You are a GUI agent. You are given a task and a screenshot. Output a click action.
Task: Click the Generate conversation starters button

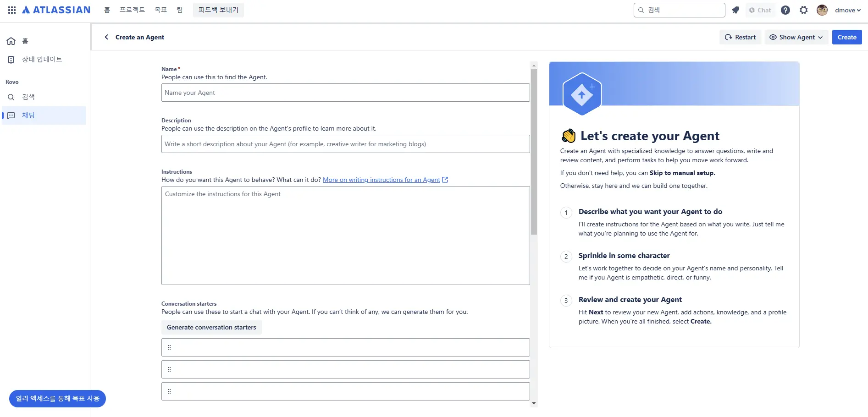211,327
